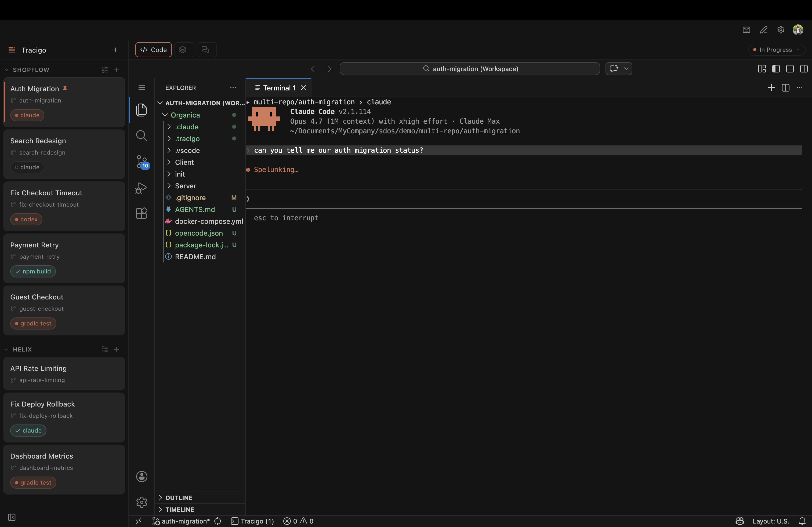Image resolution: width=812 pixels, height=527 pixels.
Task: Toggle HELIX list view icon
Action: [104, 349]
